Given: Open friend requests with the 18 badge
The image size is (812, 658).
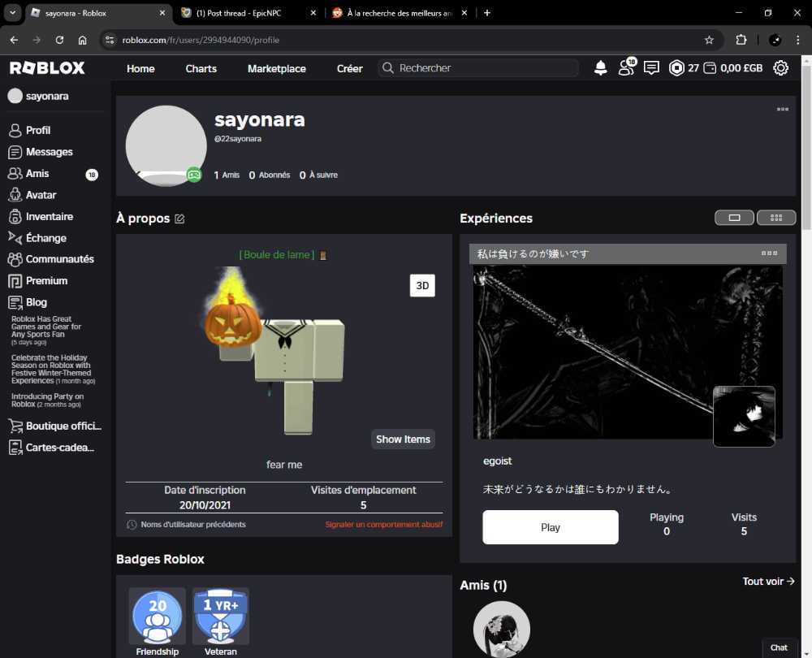Looking at the screenshot, I should point(626,68).
